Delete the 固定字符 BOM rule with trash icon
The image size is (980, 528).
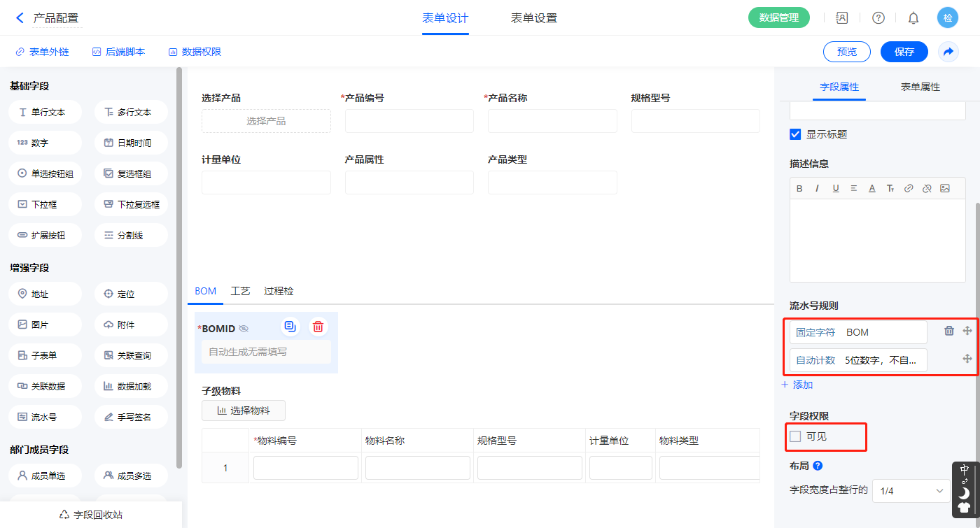949,331
